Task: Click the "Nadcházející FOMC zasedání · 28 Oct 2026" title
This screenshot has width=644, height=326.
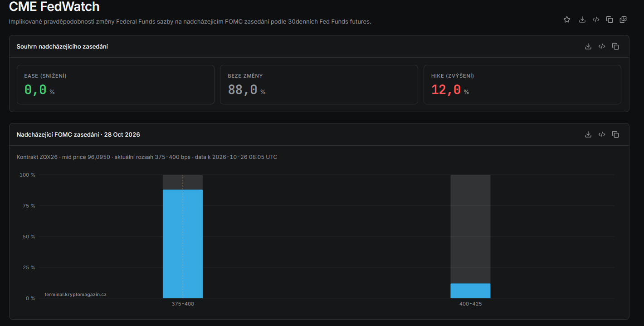Action: [78, 135]
